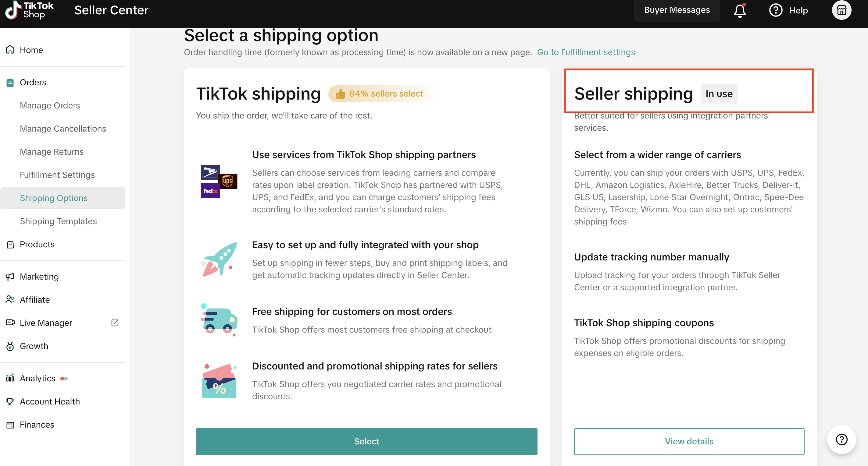
Task: Open the notification bell
Action: click(x=740, y=10)
